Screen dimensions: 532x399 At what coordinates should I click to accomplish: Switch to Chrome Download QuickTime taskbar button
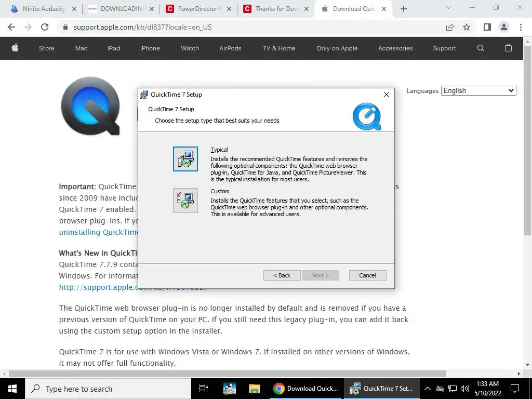[307, 389]
